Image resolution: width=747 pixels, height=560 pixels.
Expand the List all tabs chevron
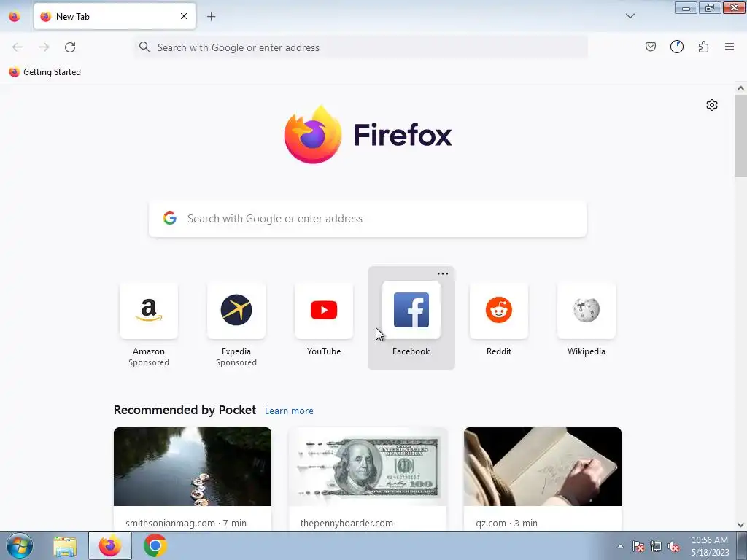[x=630, y=16]
